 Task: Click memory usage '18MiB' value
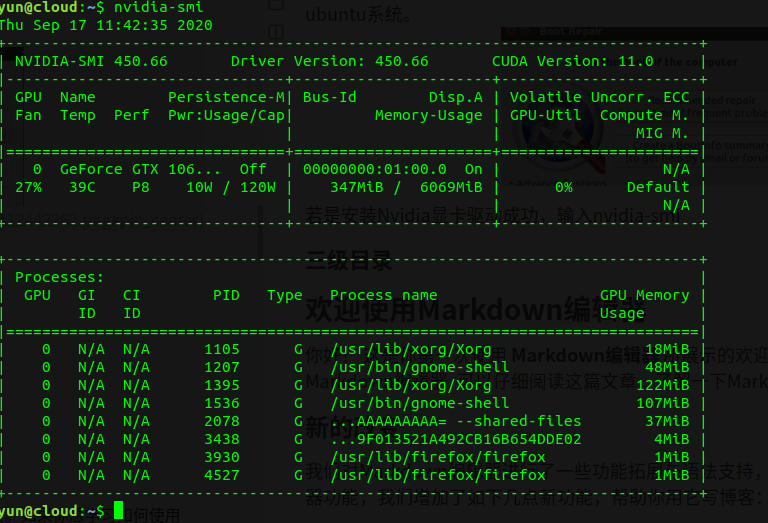click(x=667, y=349)
